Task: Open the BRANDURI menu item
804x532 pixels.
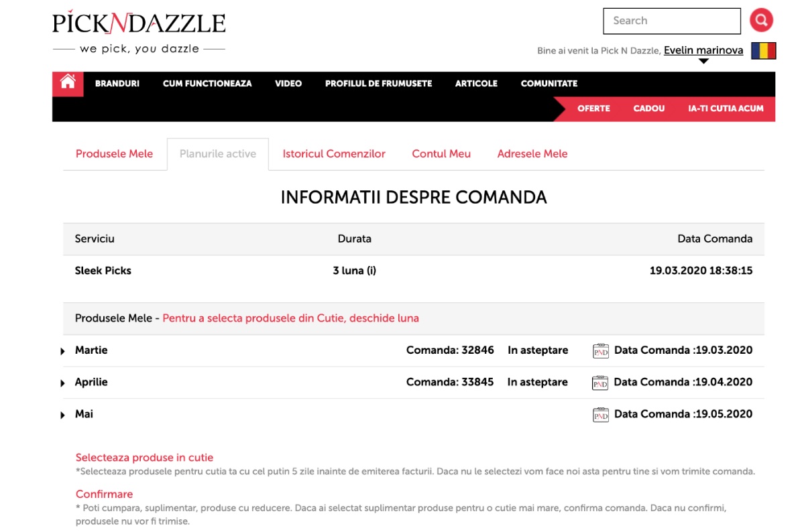Action: click(117, 84)
